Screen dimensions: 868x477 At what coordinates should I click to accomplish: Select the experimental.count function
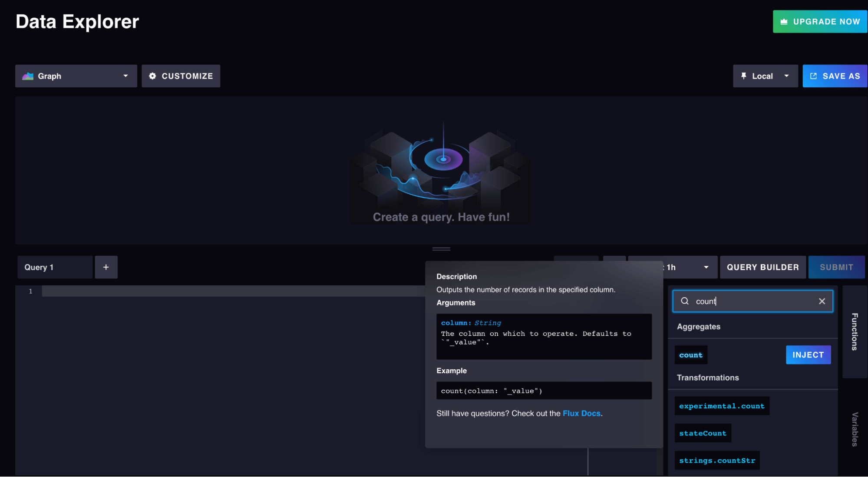pos(721,406)
